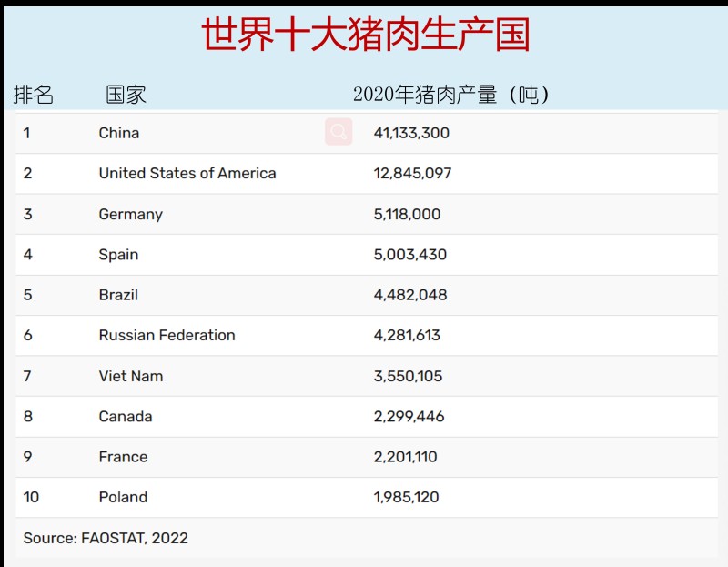
Task: Select the France table row
Action: (x=273, y=456)
